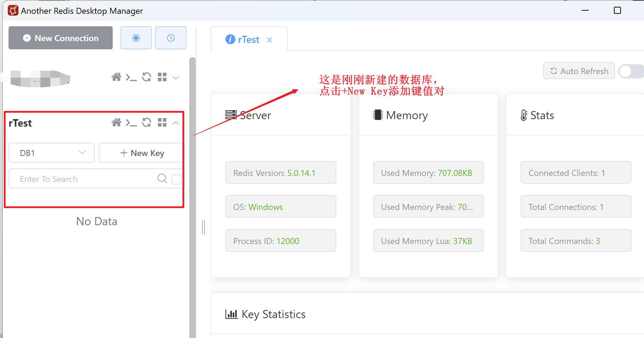Screen dimensions: 644x338
Task: Click the Server card icon
Action: tap(231, 115)
